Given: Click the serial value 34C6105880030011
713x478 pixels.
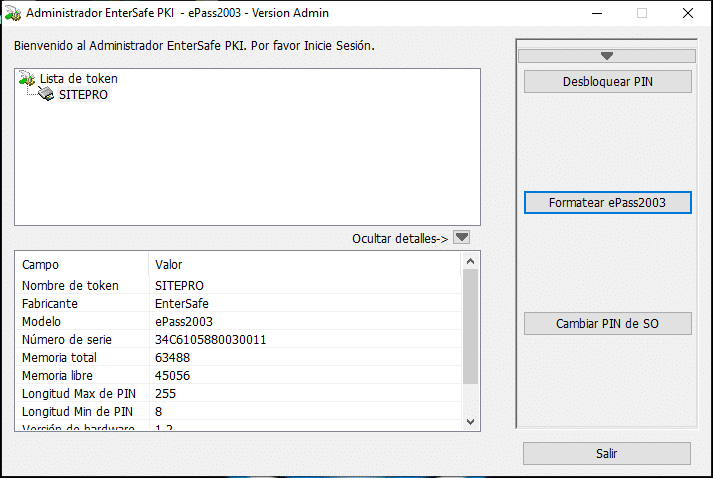Looking at the screenshot, I should [211, 340].
